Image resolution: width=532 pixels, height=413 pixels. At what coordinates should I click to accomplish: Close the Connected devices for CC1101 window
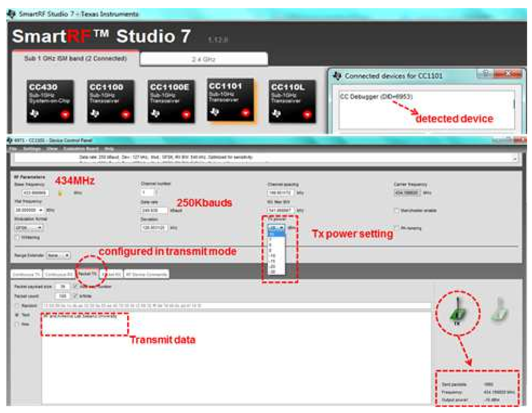[x=508, y=74]
